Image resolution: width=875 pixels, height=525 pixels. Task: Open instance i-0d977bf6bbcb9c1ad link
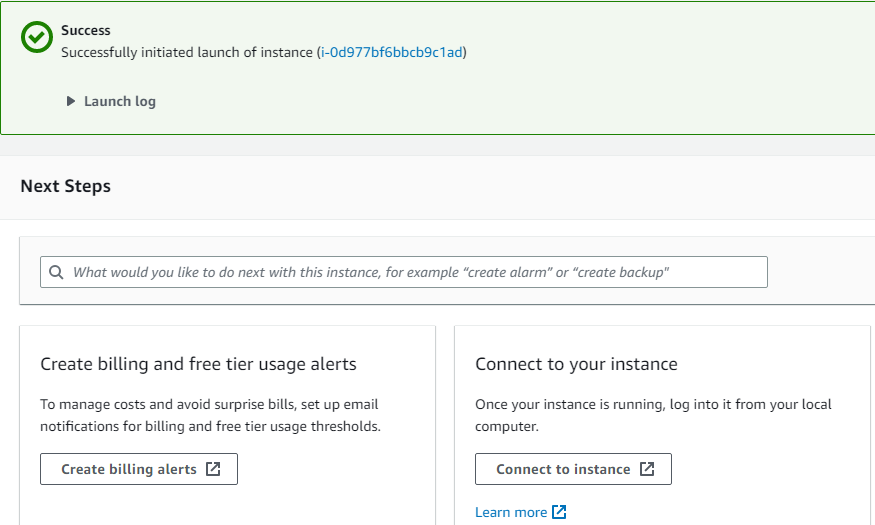coord(392,52)
